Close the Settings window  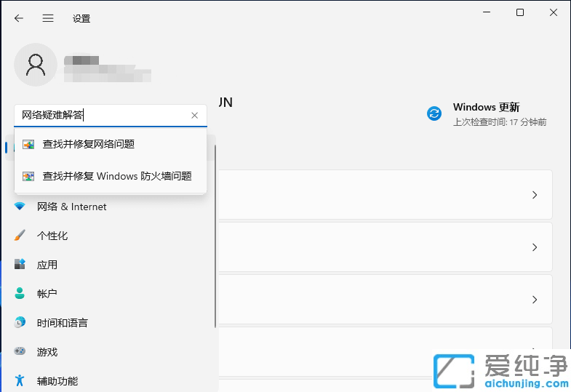(554, 12)
